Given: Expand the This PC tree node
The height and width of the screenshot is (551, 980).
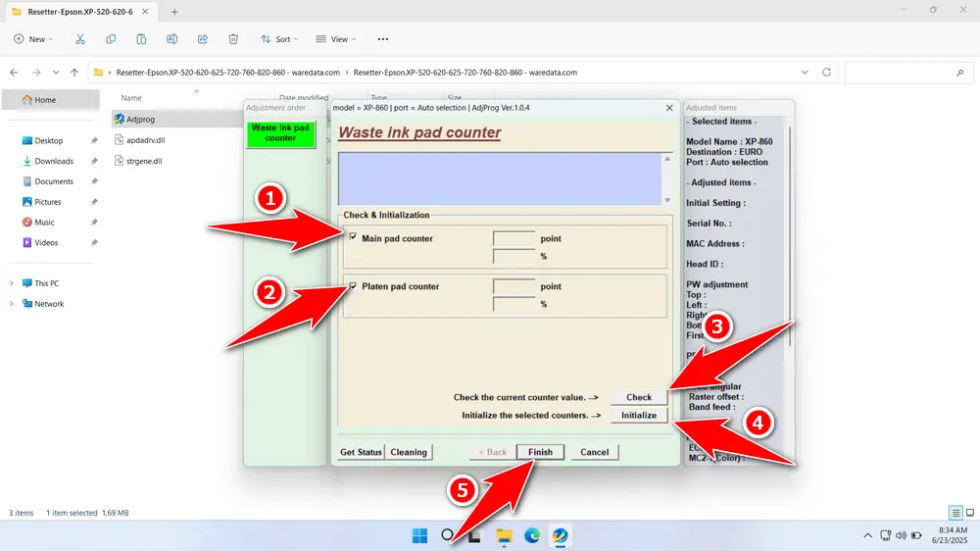Looking at the screenshot, I should [x=11, y=283].
